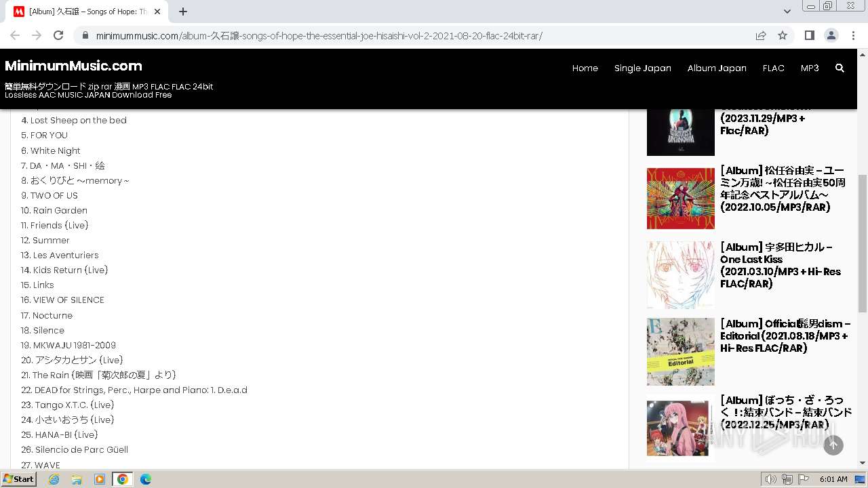The width and height of the screenshot is (868, 488).
Task: Click track '16. VIEW OF SILENCE'
Action: [x=62, y=300]
